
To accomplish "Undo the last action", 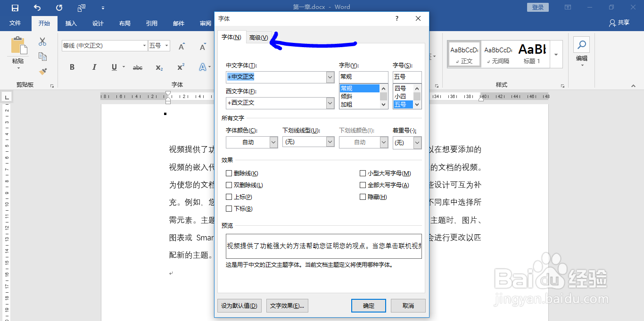I will coord(36,7).
